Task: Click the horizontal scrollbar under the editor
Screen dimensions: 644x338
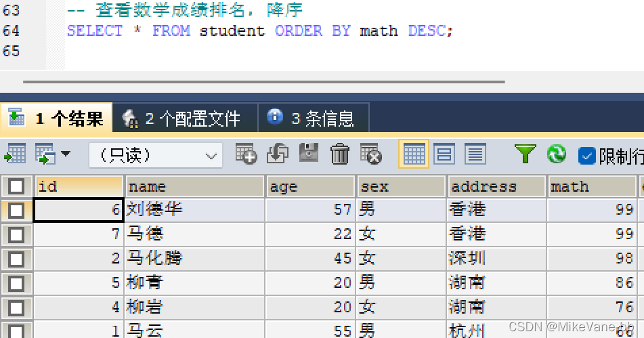Action: [x=264, y=82]
